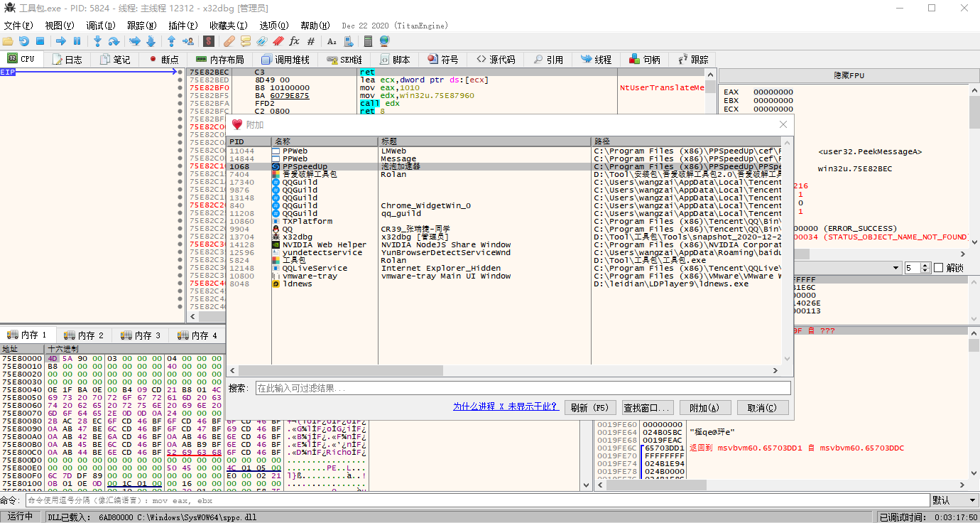The image size is (980, 523).
Task: Open the Patches band-aid icon
Action: (x=229, y=41)
